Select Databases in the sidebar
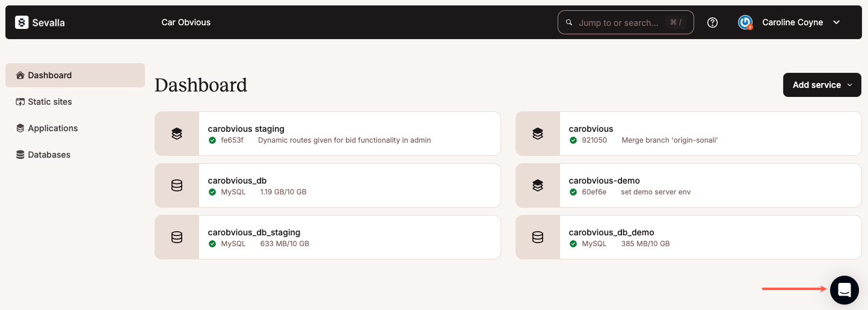 (x=49, y=155)
